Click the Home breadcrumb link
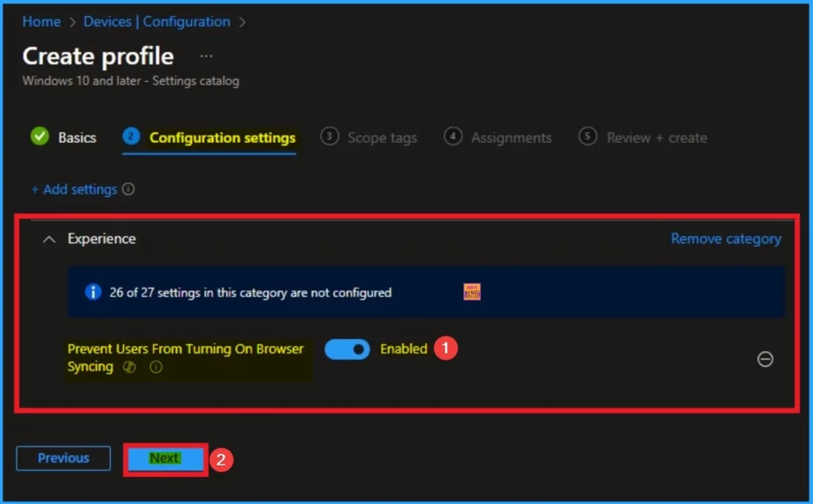Screen dimensions: 813x504 tap(41, 21)
